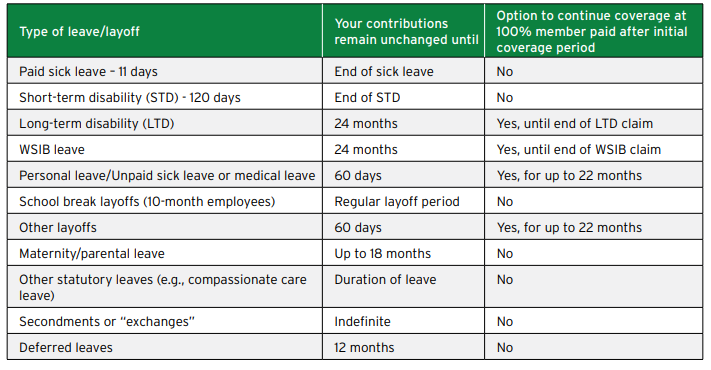
Task: Click the 'WSIB leave' cell
Action: pyautogui.click(x=165, y=149)
